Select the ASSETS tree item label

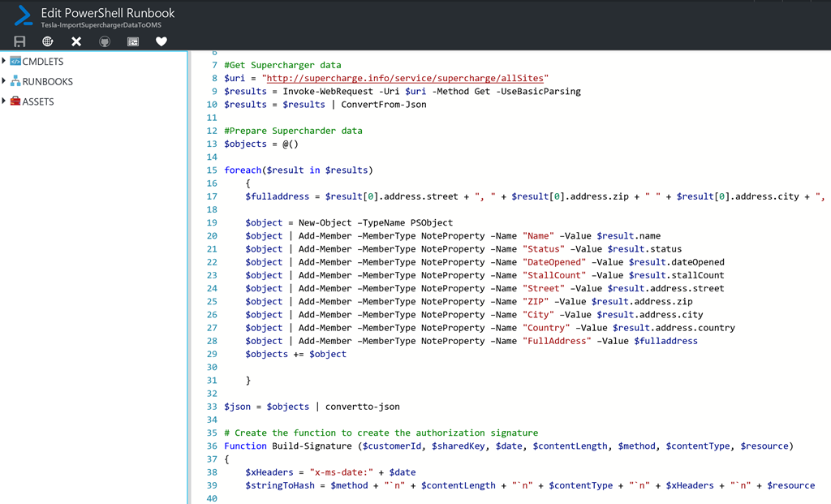(38, 102)
